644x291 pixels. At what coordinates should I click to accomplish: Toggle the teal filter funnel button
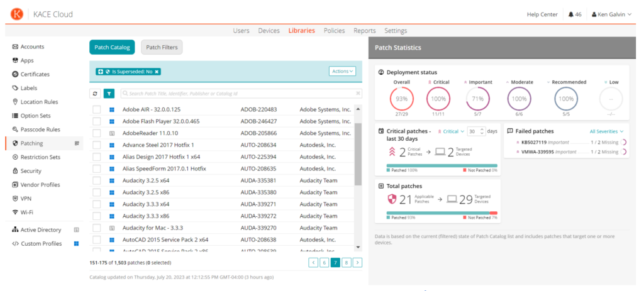109,94
